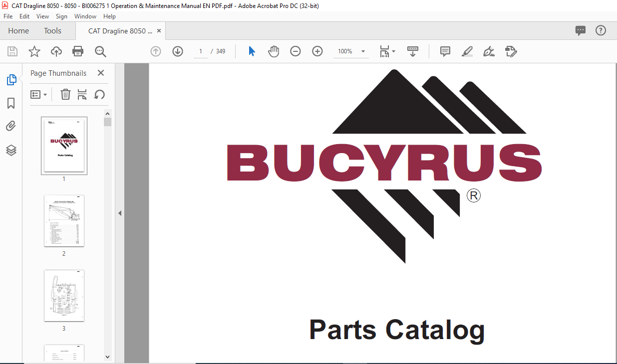
Task: Expand thumbnail options menu dropdown
Action: [x=38, y=94]
